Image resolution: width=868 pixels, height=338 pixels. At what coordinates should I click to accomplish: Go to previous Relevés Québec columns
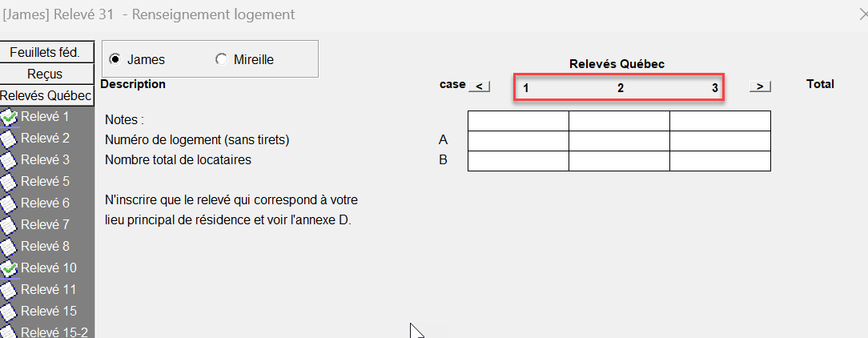pos(479,86)
